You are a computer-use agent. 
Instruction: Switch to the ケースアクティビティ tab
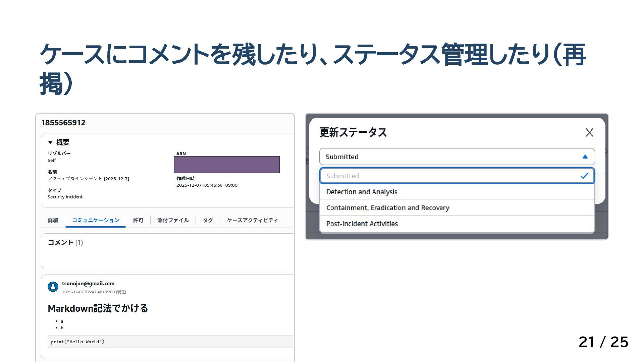(x=252, y=220)
